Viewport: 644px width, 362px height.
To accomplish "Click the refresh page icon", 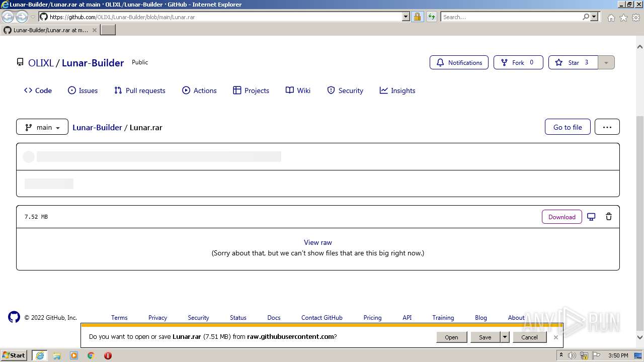I will coord(432,17).
